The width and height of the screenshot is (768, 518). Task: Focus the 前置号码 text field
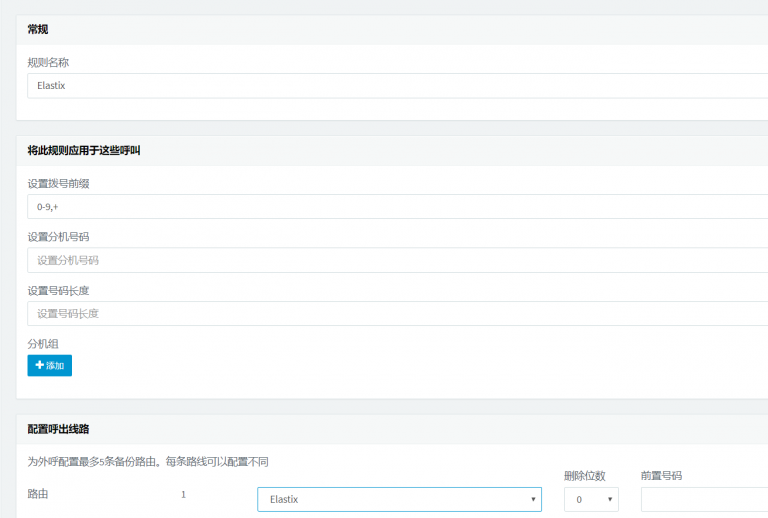click(x=703, y=499)
